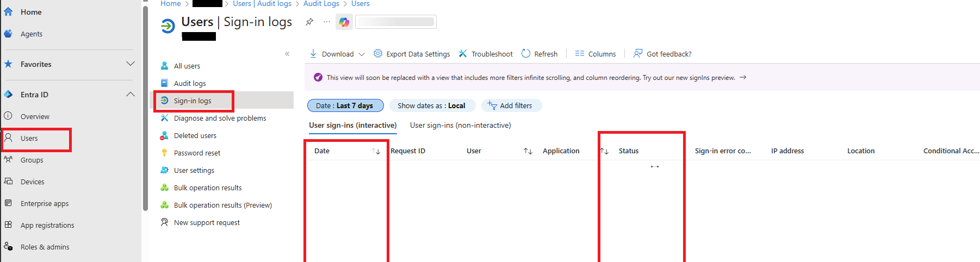Viewport: 980px width, 262px height.
Task: Click the Entra ID diamond icon
Action: coord(8,95)
